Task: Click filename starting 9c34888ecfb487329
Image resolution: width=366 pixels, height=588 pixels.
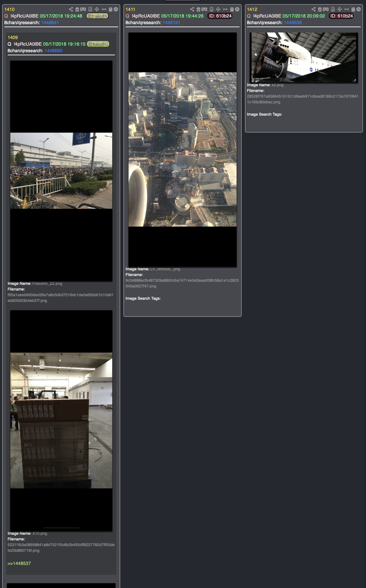Action: click(182, 283)
